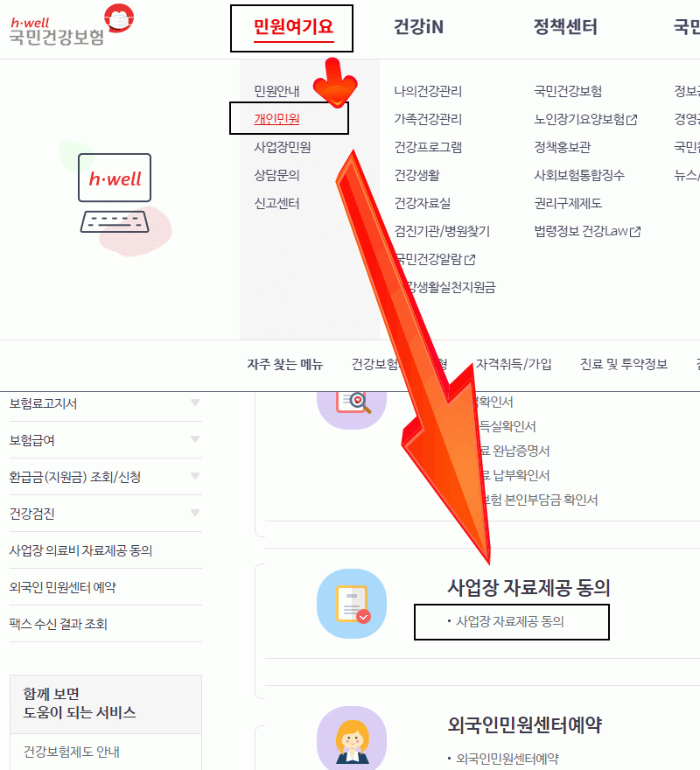Screen dimensions: 700x770
Task: Click the 사업장 자료제공 동의 bullet link
Action: pyautogui.click(x=510, y=622)
